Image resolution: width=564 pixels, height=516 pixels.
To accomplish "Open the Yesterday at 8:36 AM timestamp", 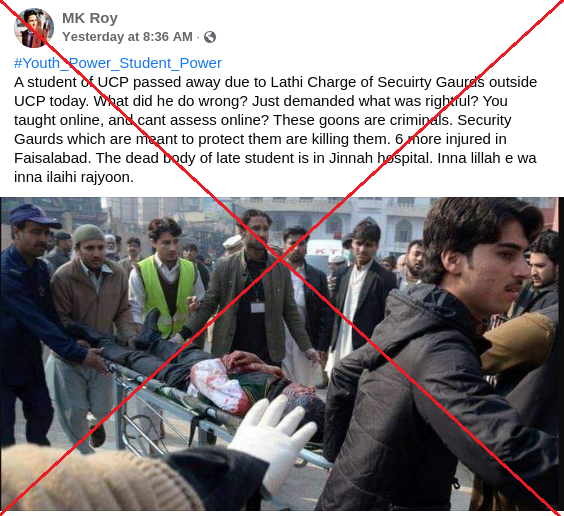I will click(x=127, y=37).
